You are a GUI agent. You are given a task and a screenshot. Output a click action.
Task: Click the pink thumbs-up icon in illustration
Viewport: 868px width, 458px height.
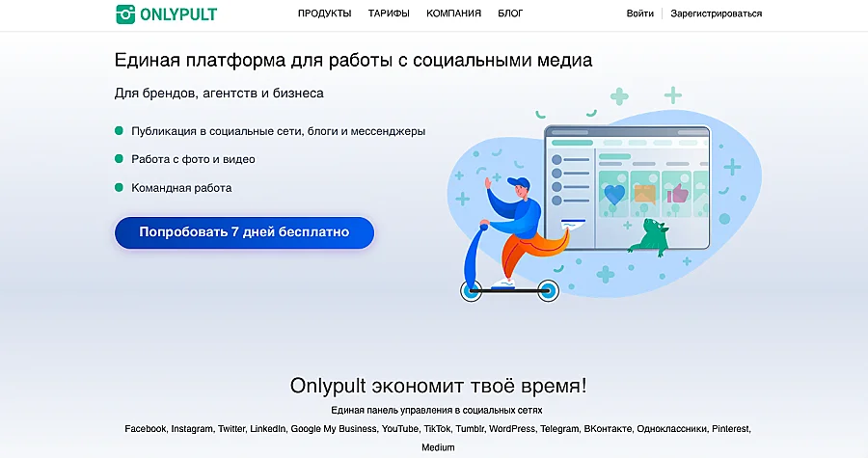(677, 195)
